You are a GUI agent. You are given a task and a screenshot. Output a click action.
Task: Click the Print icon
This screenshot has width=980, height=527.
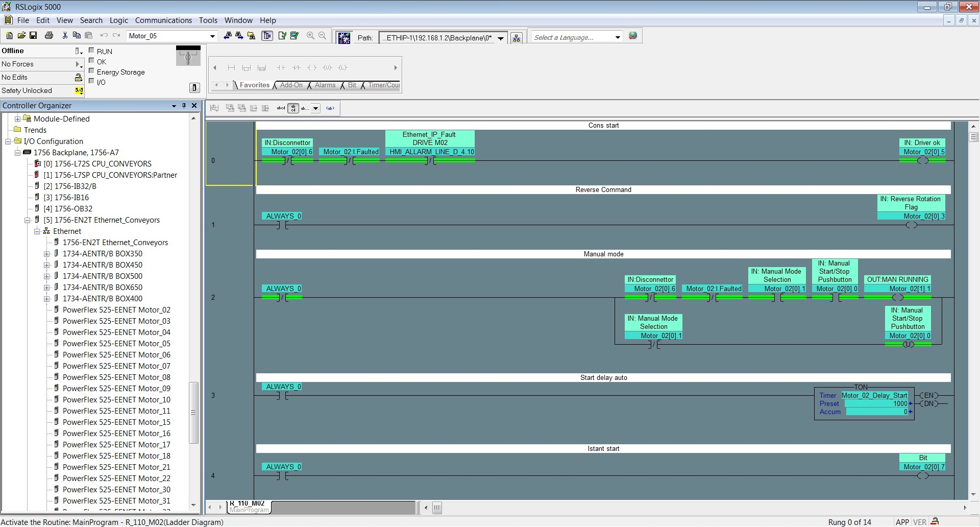[49, 36]
